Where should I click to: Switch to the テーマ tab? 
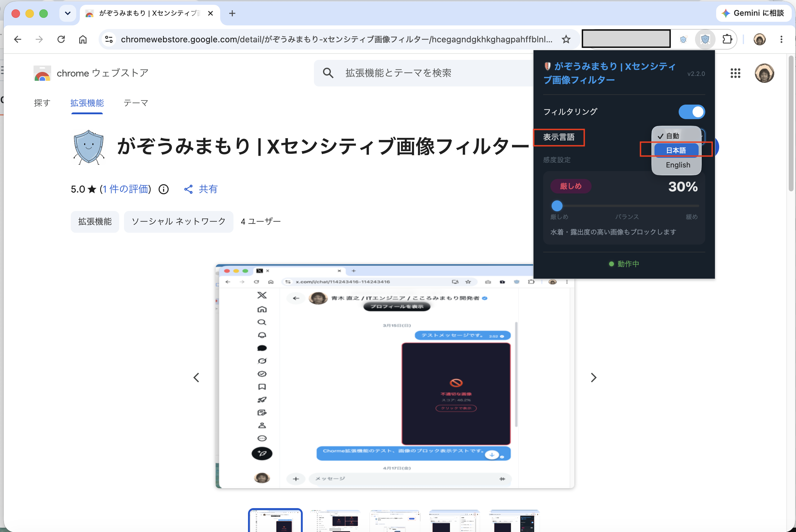click(x=136, y=103)
